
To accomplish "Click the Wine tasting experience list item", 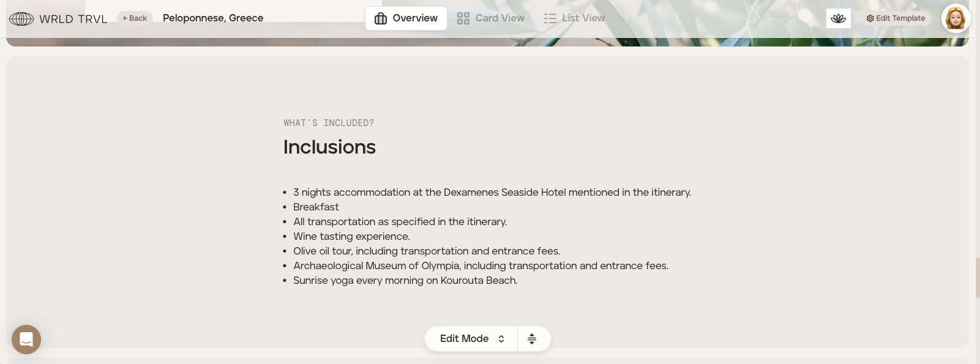I will pos(351,236).
